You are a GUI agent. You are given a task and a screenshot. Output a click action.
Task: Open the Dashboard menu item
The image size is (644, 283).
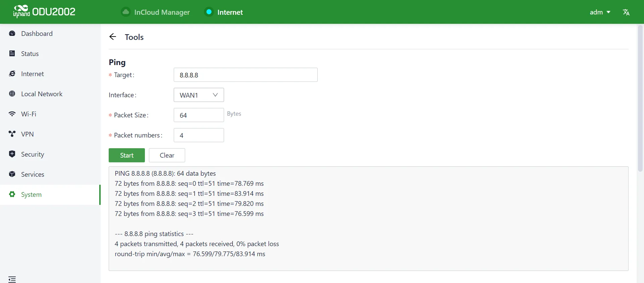tap(50, 34)
